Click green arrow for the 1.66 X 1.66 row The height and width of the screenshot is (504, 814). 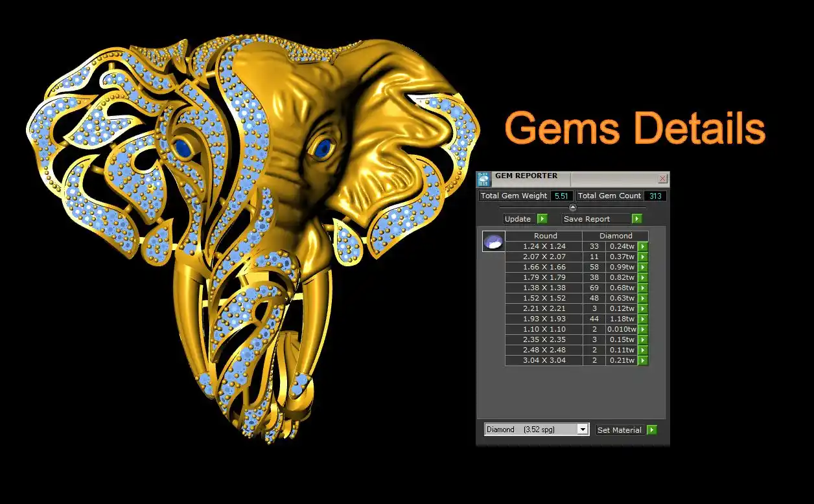pos(643,267)
